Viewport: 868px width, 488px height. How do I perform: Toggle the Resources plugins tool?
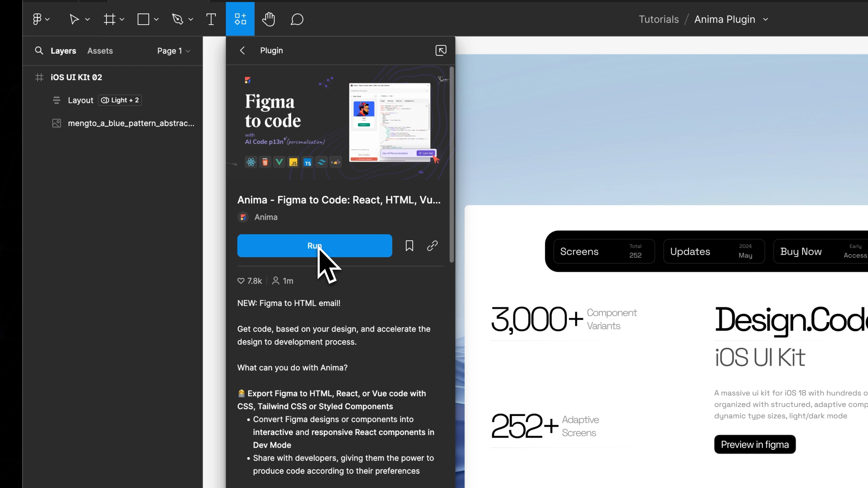240,19
